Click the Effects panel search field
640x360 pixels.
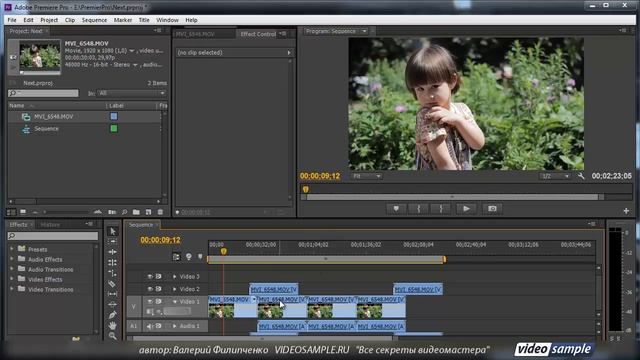53,236
